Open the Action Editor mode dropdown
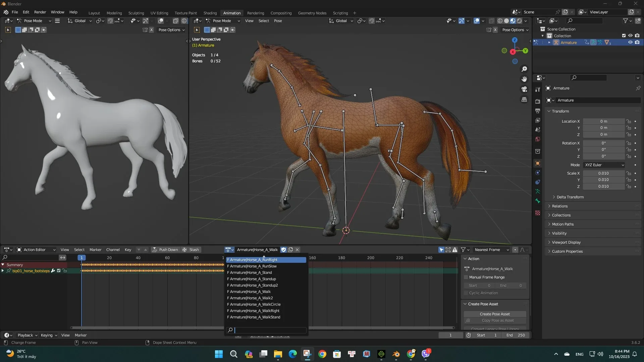Screen dimensions: 644x362 point(36,250)
